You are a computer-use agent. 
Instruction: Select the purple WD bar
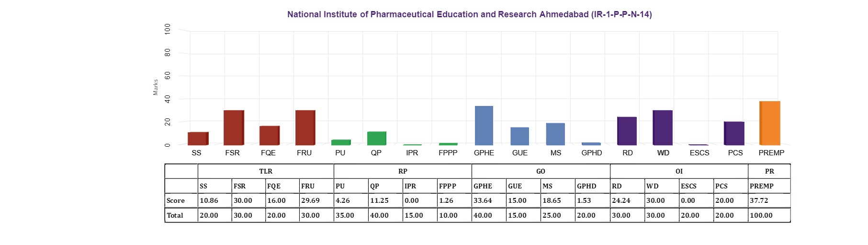[663, 128]
